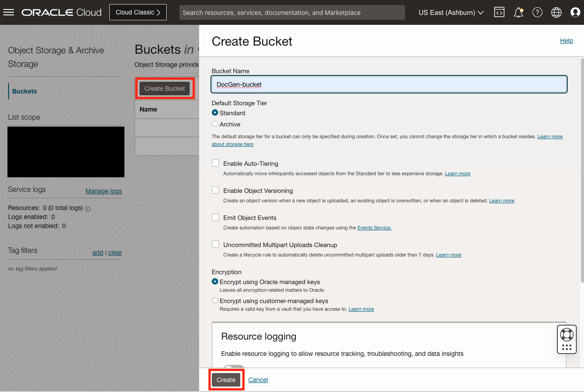The image size is (584, 392).
Task: Check Emit Object Events
Action: [x=215, y=217]
